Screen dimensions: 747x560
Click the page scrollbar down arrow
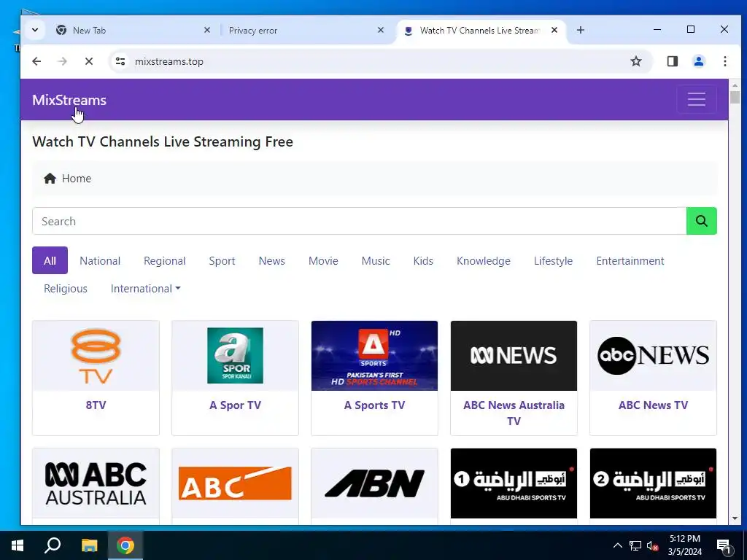(x=735, y=518)
